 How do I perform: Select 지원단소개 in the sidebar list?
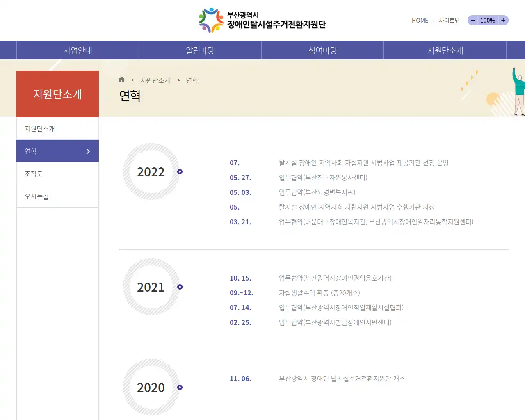point(57,128)
